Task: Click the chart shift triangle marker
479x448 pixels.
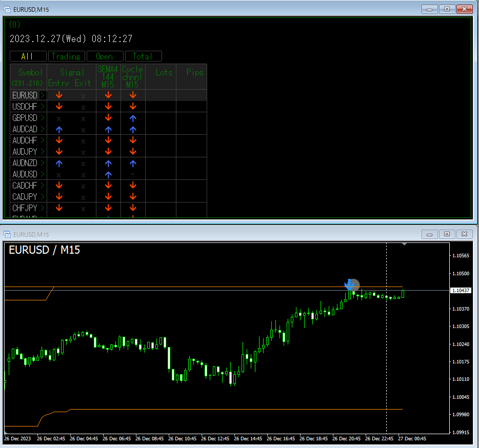Action: 405,245
